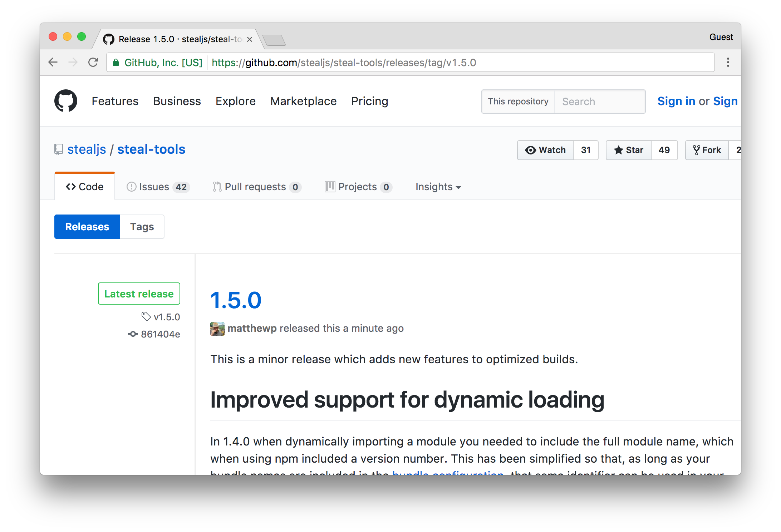The height and width of the screenshot is (532, 781).
Task: Click the repository book icon
Action: [59, 149]
